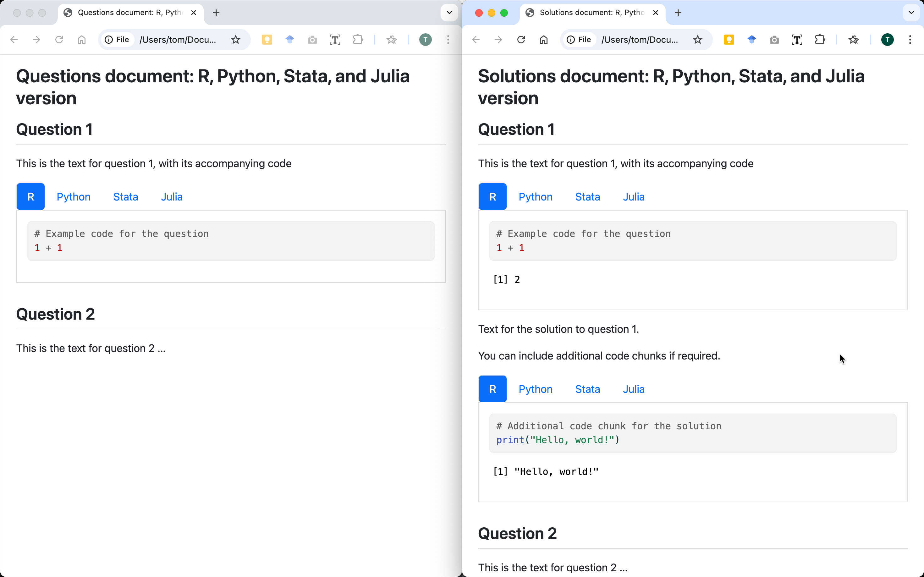The height and width of the screenshot is (577, 924).
Task: Open new tab in Solutions window
Action: click(x=678, y=13)
